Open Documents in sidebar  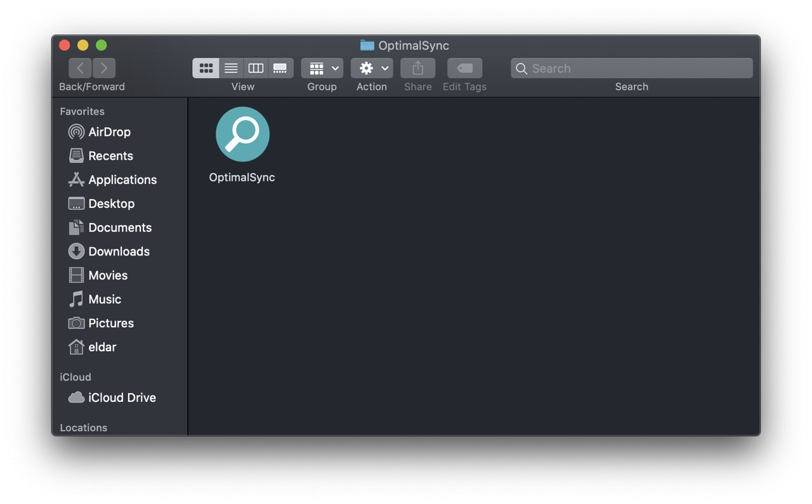click(110, 228)
